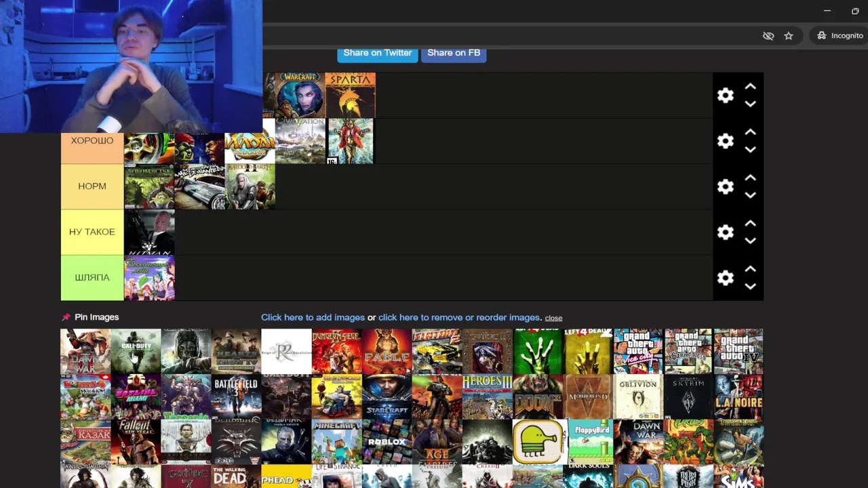Select the Hitman cover in НУ ТАКОЕ
868x488 pixels.
(149, 232)
